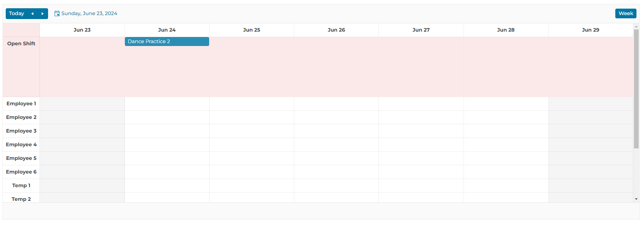644x226 pixels.
Task: Open the Sunday, June 23, 2024 date link
Action: pos(89,14)
